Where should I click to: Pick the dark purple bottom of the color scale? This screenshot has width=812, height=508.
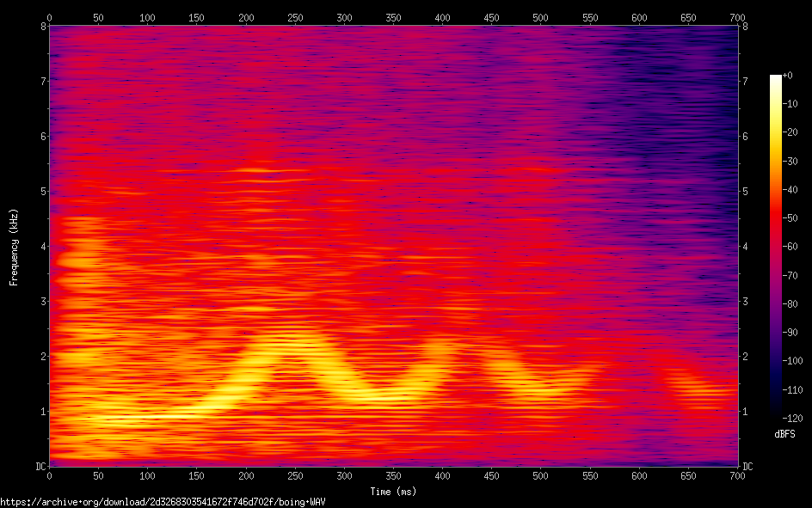pyautogui.click(x=776, y=414)
